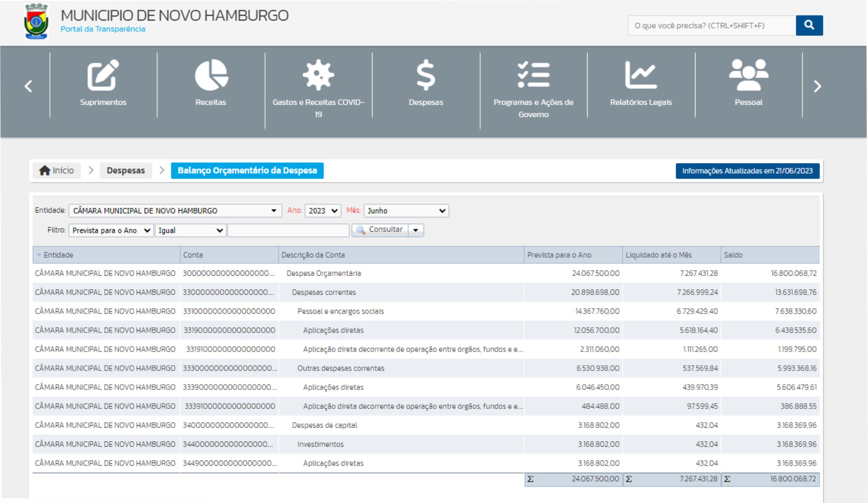Image resolution: width=868 pixels, height=503 pixels.
Task: Expand the arrow next to Consultar
Action: click(416, 230)
